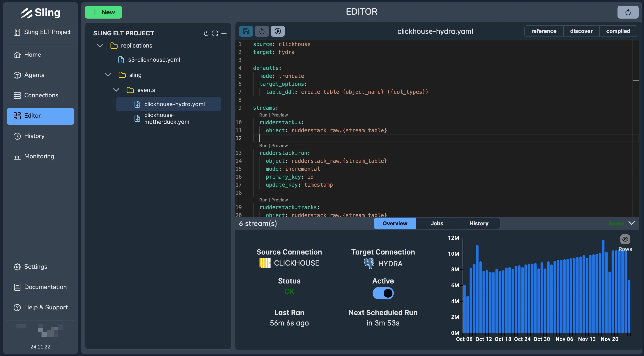Open the compiled tab
Screen dimensions: 644x356
tap(618, 31)
